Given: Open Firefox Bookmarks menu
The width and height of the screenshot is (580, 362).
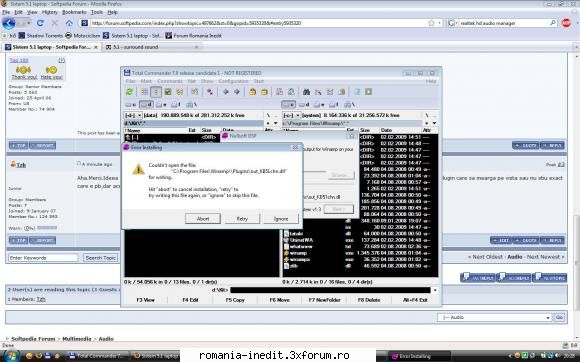Looking at the screenshot, I should pos(74,12).
